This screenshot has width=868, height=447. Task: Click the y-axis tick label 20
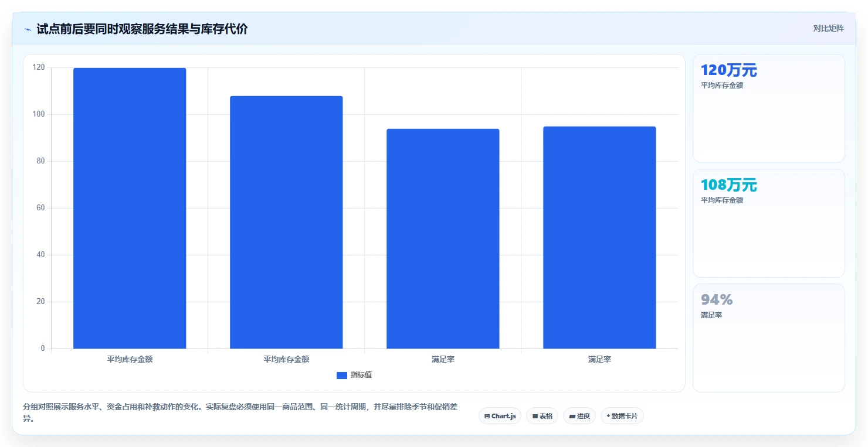click(x=40, y=302)
